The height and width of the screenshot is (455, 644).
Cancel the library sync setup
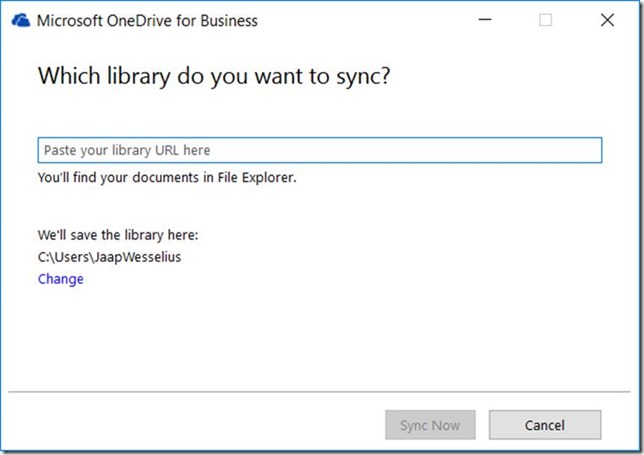[x=545, y=425]
